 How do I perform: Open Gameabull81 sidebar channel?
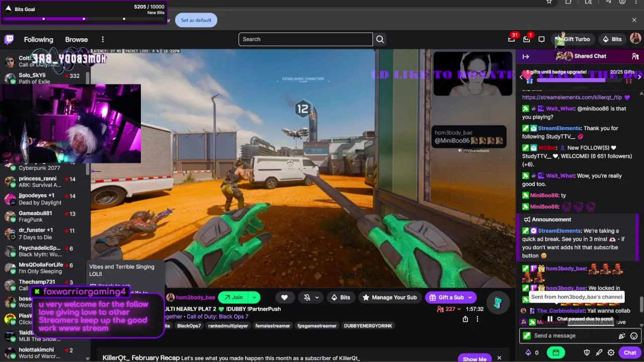coord(44,217)
